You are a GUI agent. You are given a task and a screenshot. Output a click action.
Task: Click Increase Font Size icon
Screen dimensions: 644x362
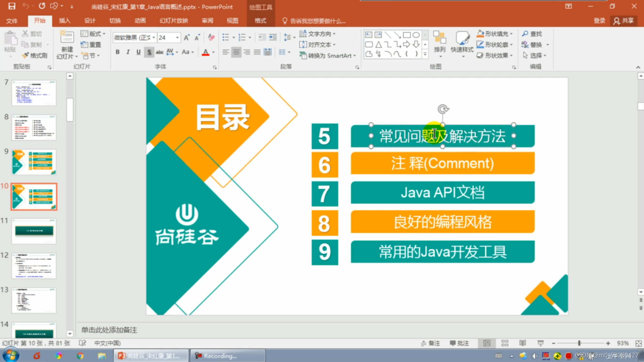pos(186,37)
